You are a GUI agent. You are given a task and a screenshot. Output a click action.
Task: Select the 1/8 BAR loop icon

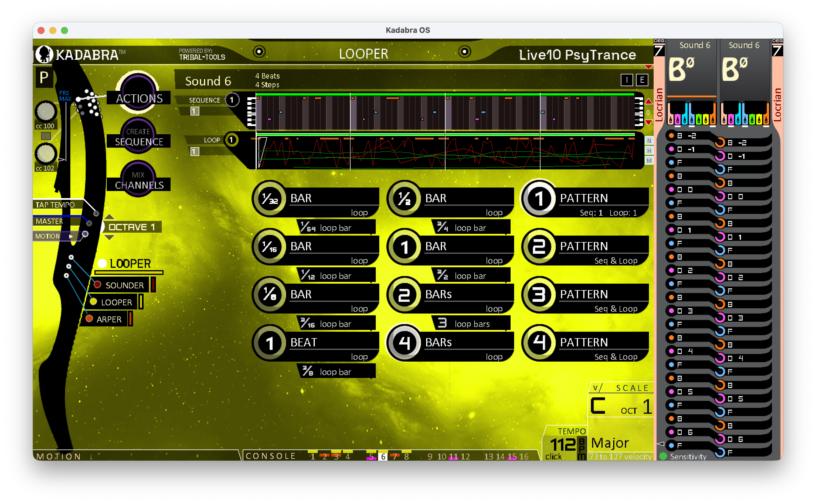coord(270,295)
